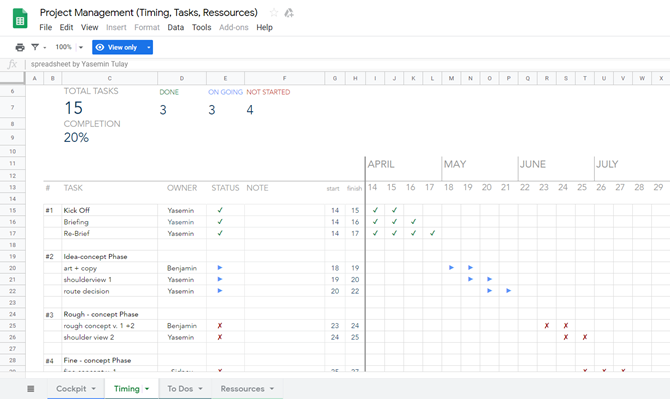The image size is (670, 399).
Task: Select column C header
Action: 110,78
